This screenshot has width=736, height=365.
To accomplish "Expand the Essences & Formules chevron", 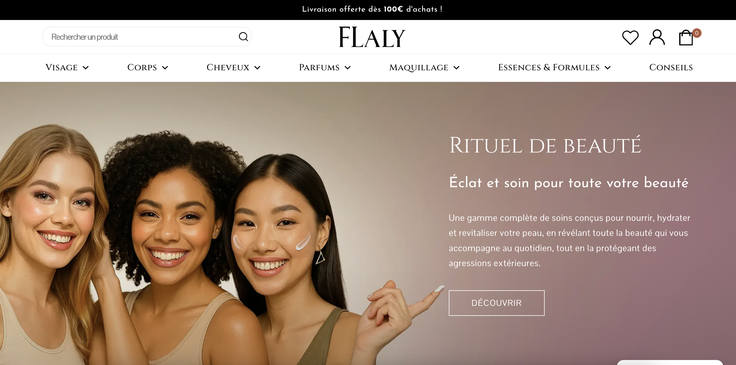I will pos(607,68).
